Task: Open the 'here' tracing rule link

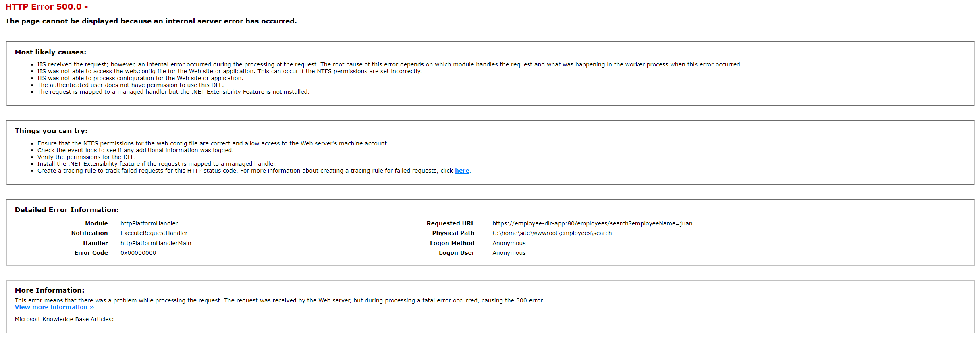Action: coord(462,171)
